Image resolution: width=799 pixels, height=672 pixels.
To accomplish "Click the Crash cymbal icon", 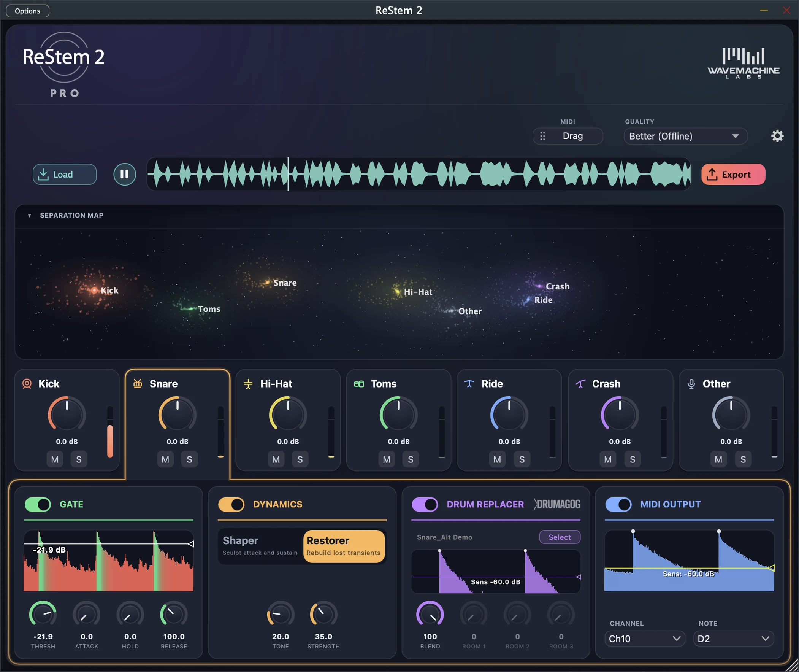I will coord(580,384).
